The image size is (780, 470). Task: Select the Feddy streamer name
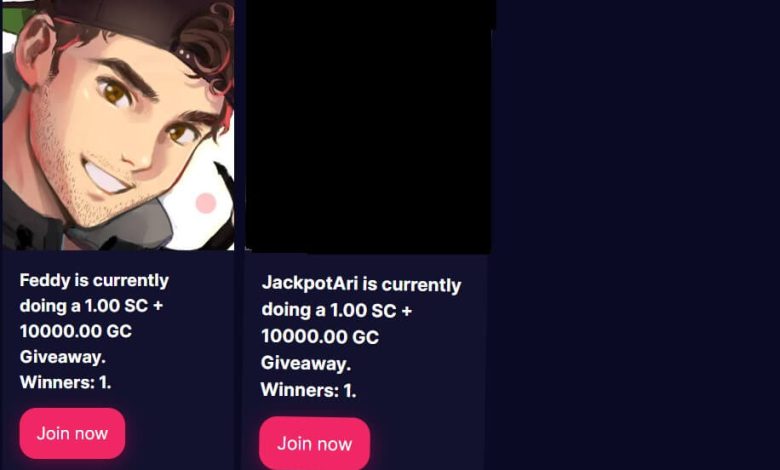tap(45, 280)
